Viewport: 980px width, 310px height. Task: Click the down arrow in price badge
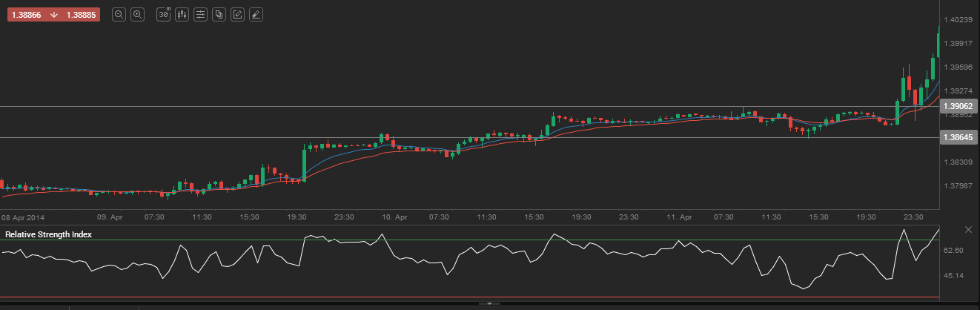click(54, 15)
